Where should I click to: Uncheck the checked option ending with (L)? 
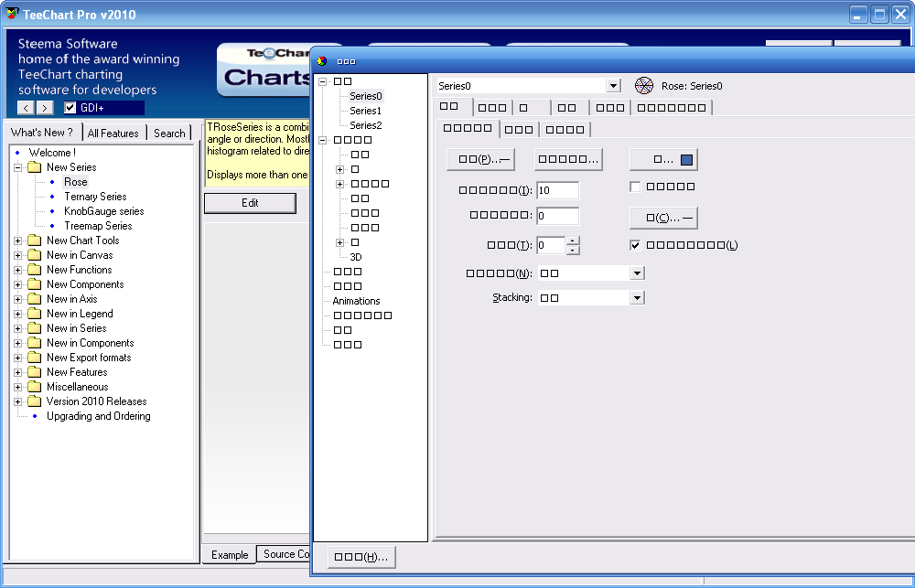click(636, 245)
